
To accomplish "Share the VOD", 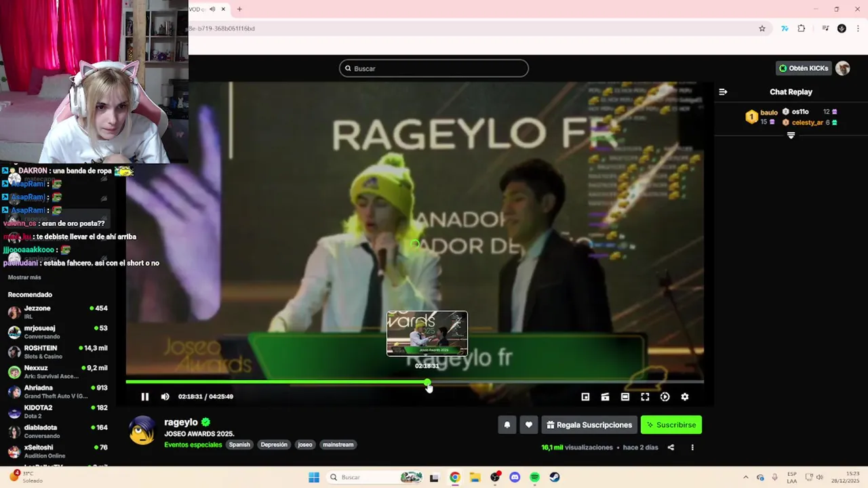I will [671, 447].
